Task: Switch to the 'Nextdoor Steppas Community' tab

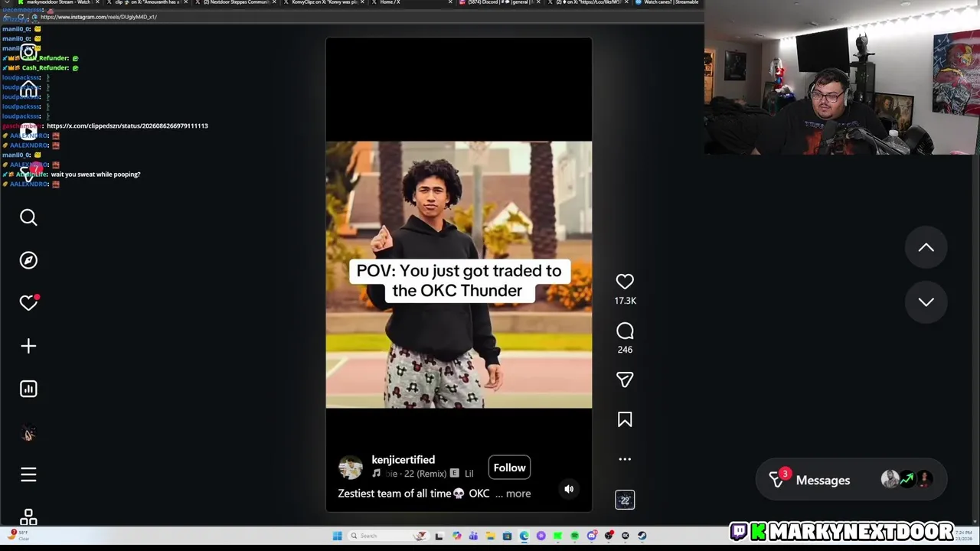Action: (x=236, y=2)
